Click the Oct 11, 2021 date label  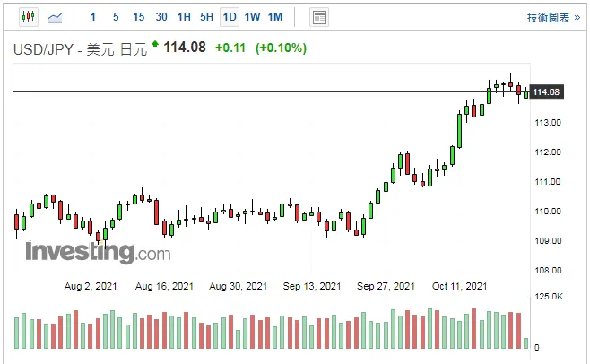(459, 287)
